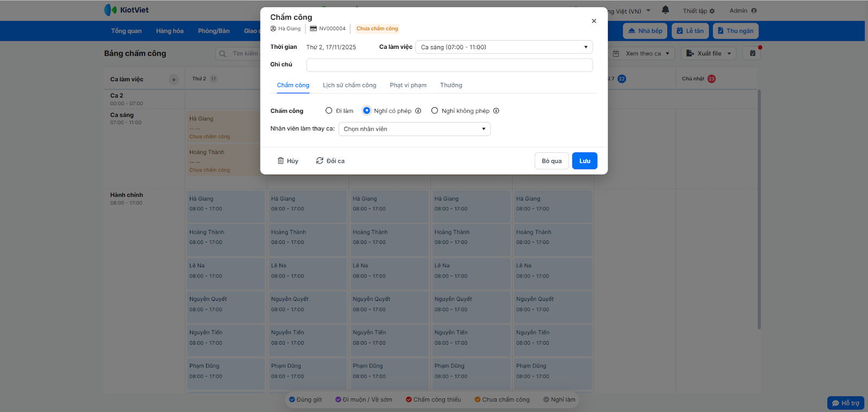Click the calendar check icon with red dot
Viewport: 868px width, 412px height.
[x=752, y=53]
